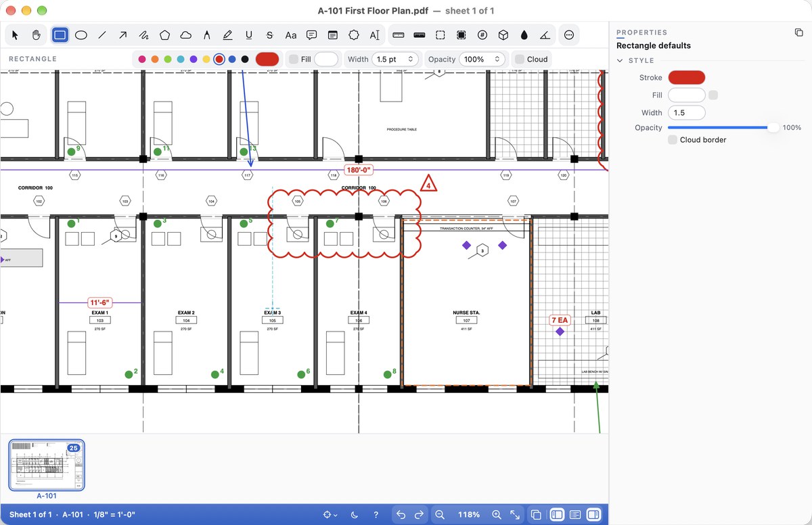The image size is (812, 525).
Task: Select the A-101 page thumbnail
Action: (47, 465)
